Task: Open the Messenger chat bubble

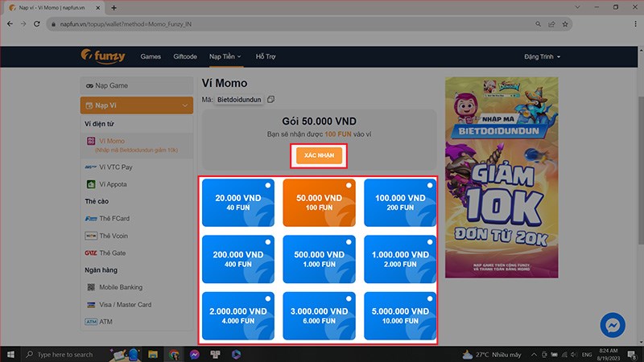Action: pos(613,325)
